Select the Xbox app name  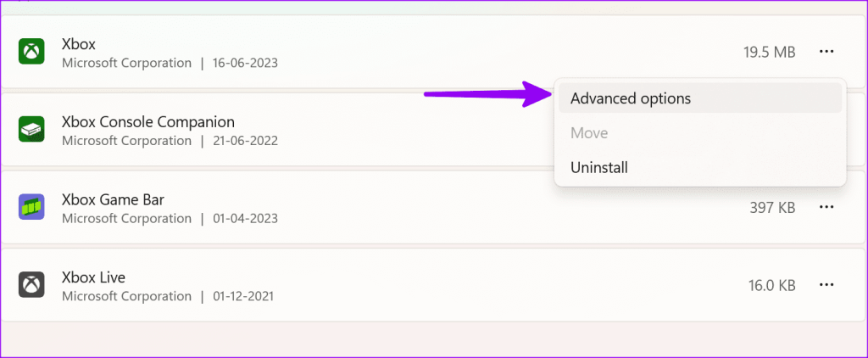(x=79, y=43)
